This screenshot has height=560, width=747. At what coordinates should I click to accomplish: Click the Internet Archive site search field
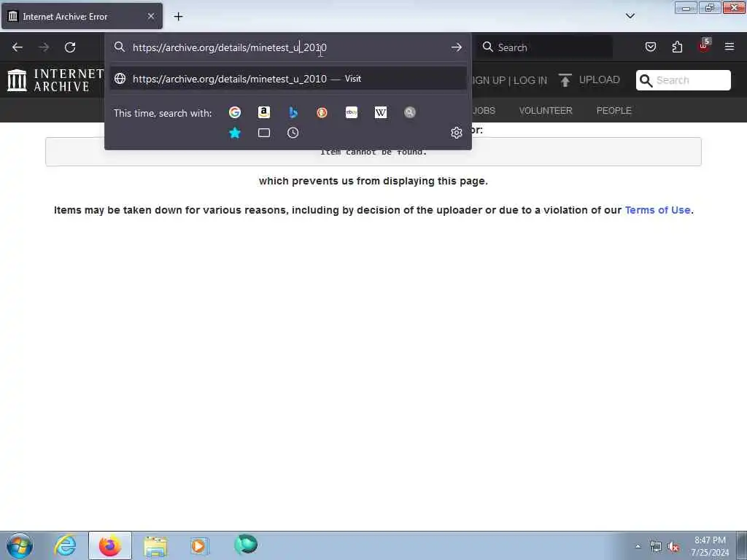(x=683, y=80)
